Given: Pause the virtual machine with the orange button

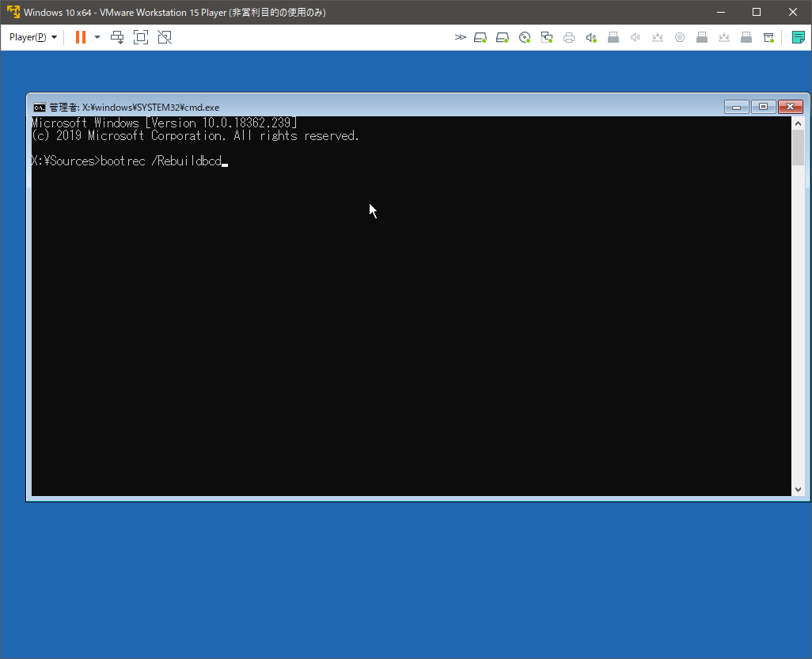Looking at the screenshot, I should click(x=80, y=37).
